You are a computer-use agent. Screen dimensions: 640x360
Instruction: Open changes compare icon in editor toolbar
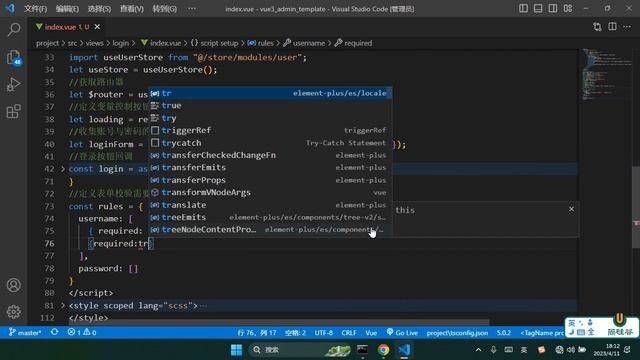[x=597, y=27]
